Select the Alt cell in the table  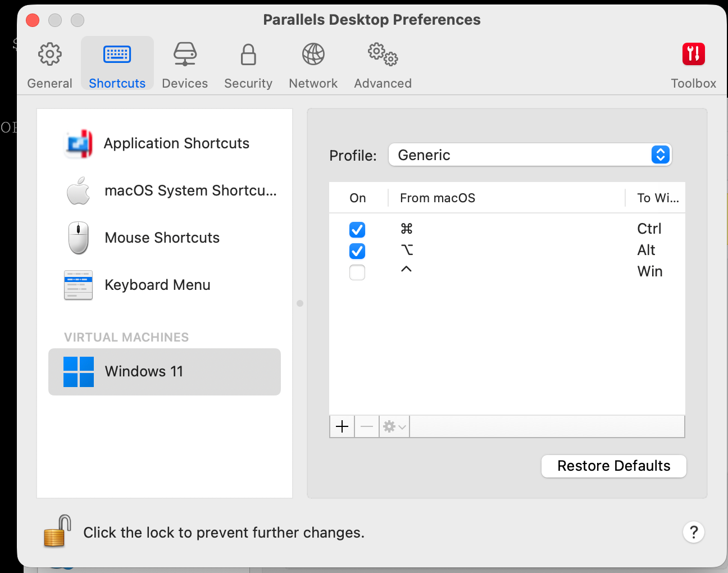(x=647, y=251)
